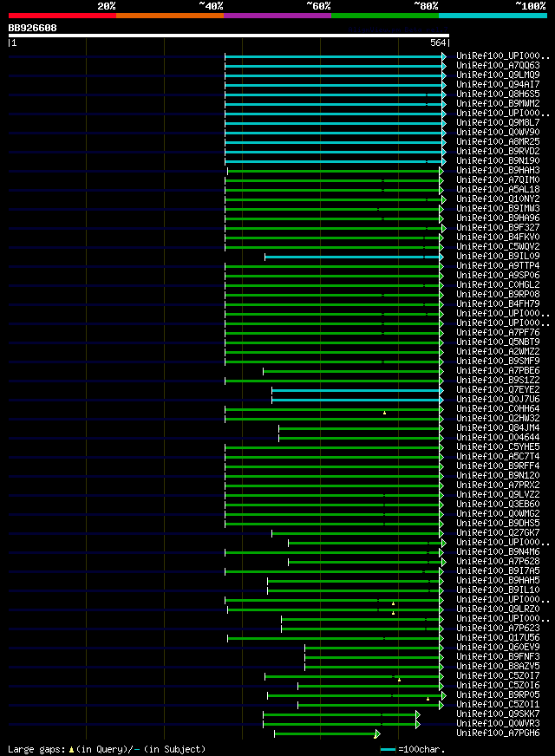Click the arrowhead ending the UniRef100_A7P628 bar
Viewport: 555px width, 756px height.
(x=444, y=562)
